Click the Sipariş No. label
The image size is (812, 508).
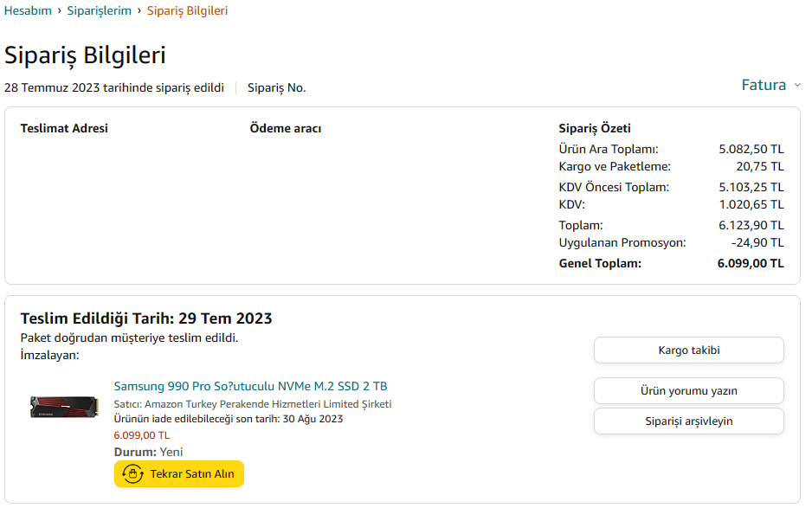(276, 88)
